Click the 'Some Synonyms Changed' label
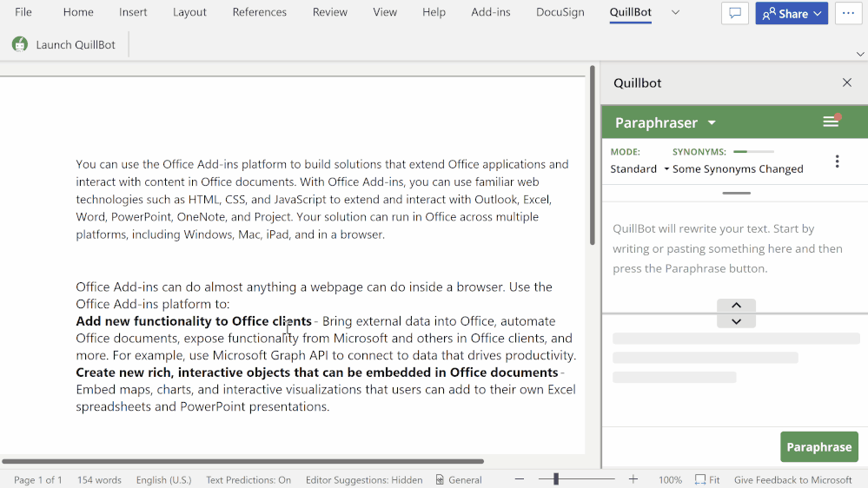Viewport: 868px width, 488px height. (738, 168)
